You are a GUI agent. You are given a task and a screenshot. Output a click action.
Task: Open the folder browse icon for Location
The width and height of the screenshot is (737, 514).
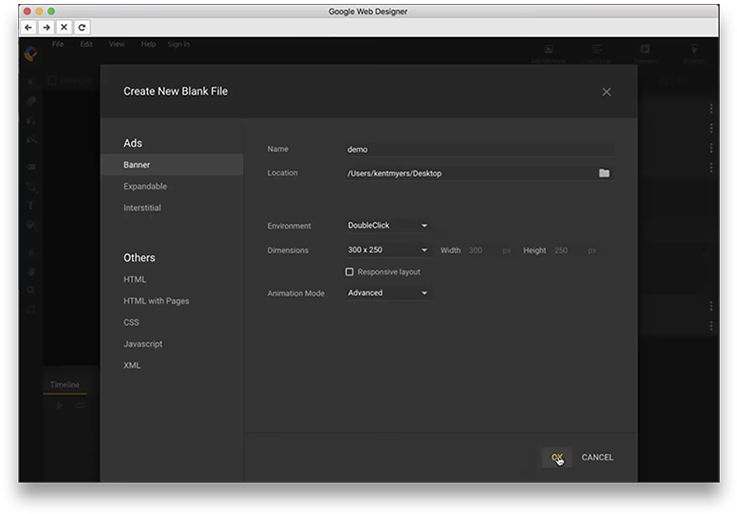(x=604, y=173)
